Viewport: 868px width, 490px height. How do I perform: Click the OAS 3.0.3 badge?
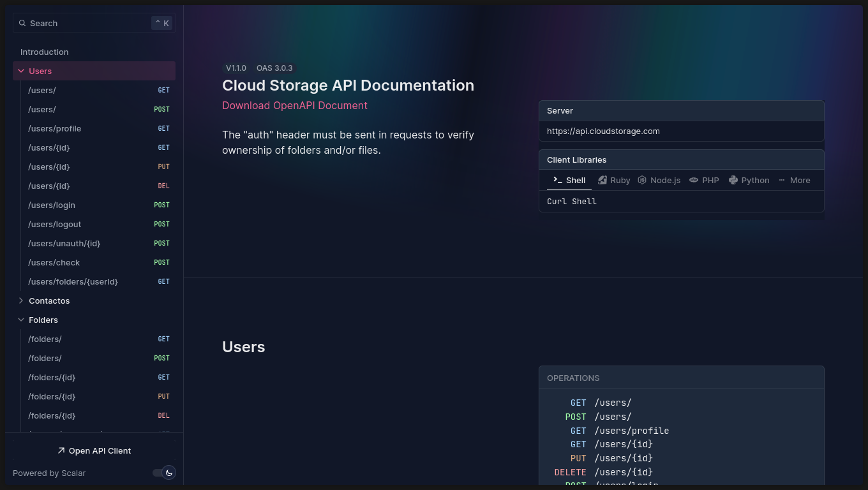click(274, 68)
